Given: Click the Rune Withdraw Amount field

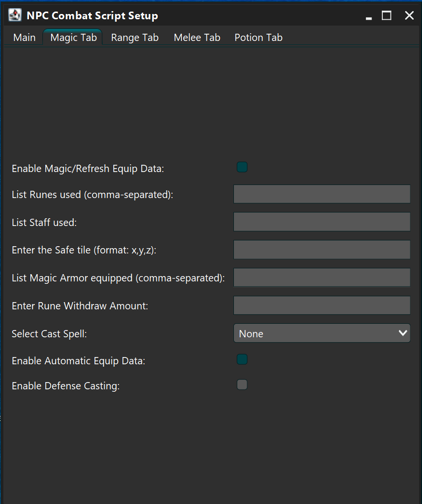Looking at the screenshot, I should point(322,305).
